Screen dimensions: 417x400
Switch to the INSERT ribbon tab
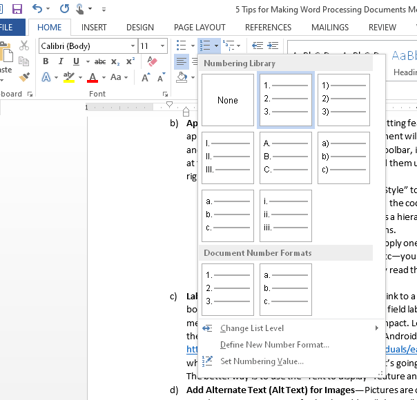click(94, 27)
